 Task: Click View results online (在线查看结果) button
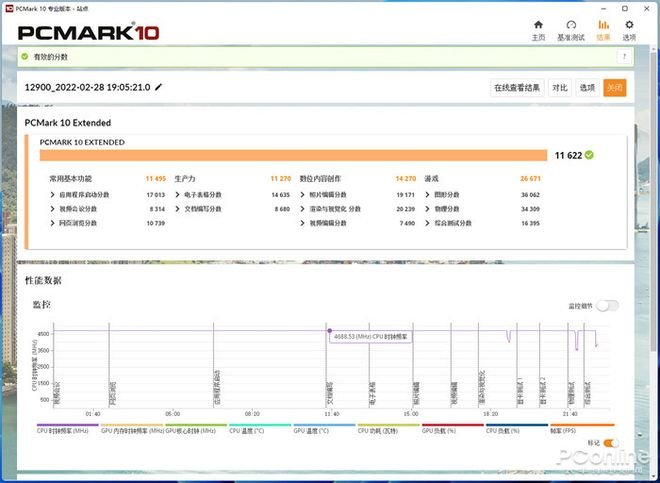point(516,87)
